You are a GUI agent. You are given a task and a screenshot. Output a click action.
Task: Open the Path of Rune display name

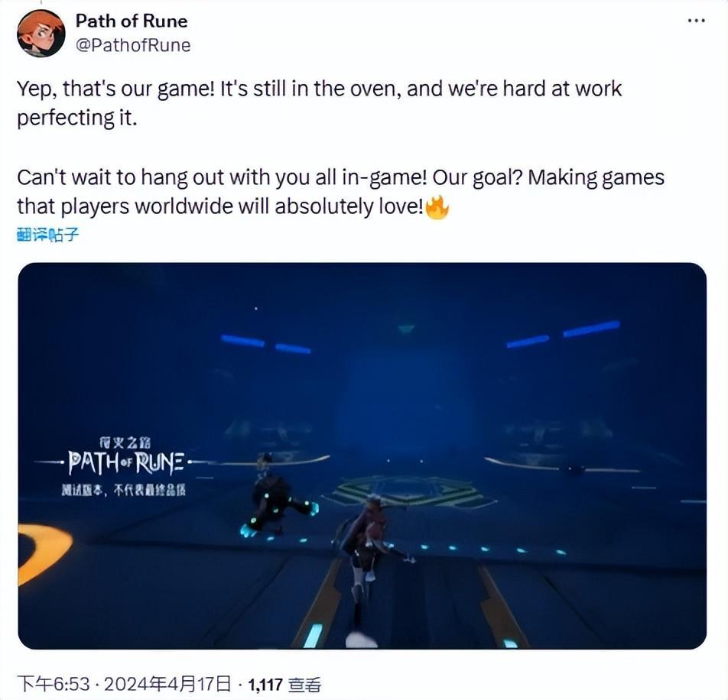[132, 21]
